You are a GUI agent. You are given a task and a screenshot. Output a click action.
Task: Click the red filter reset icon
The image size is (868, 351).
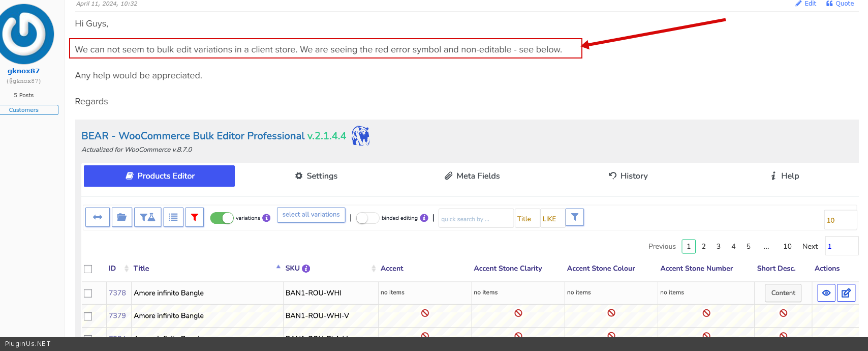point(195,217)
